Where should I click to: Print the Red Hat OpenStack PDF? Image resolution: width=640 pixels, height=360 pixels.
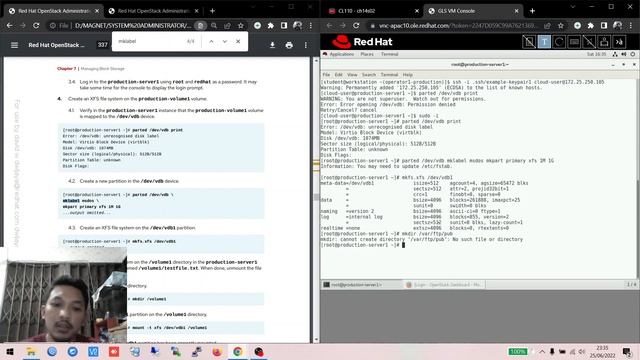click(x=289, y=45)
